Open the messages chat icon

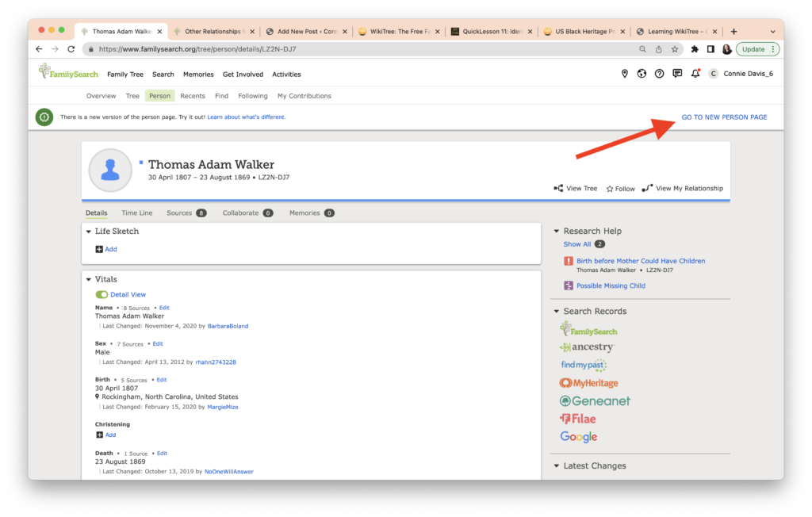677,74
